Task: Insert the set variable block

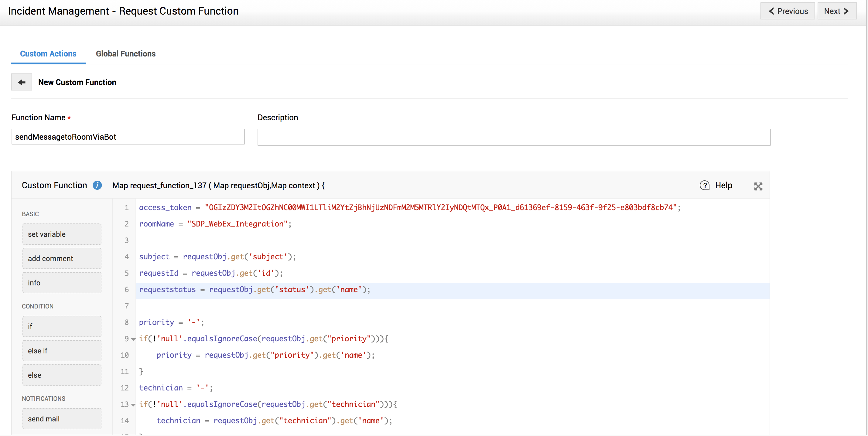Action: pos(62,234)
